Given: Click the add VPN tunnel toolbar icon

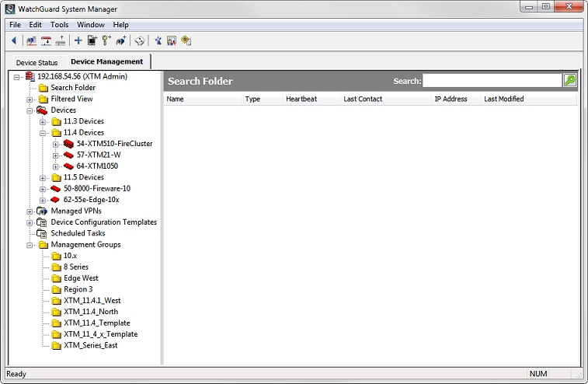Looking at the screenshot, I should (122, 40).
